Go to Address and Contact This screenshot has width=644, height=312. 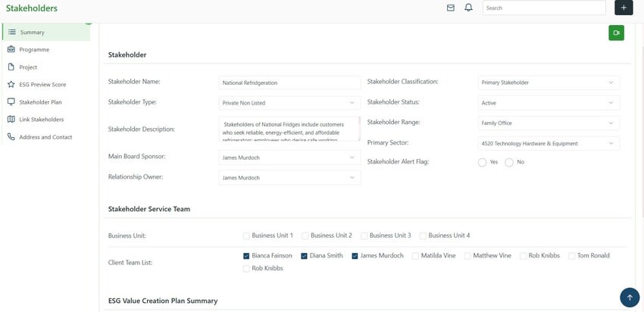tap(45, 137)
